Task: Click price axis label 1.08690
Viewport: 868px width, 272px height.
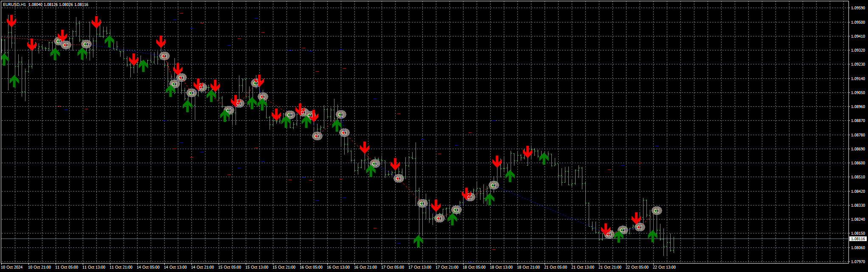Action: [858, 149]
